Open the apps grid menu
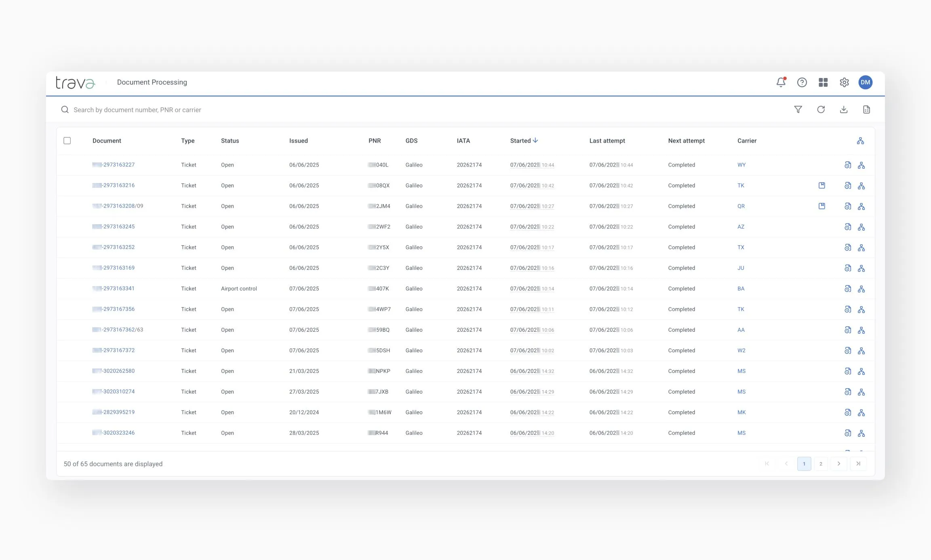The height and width of the screenshot is (560, 931). tap(823, 82)
